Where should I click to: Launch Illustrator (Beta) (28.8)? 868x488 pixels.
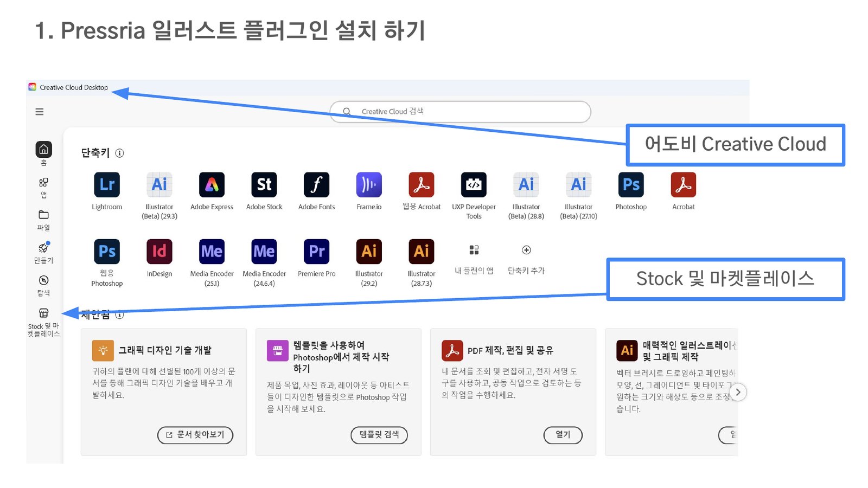pyautogui.click(x=526, y=185)
